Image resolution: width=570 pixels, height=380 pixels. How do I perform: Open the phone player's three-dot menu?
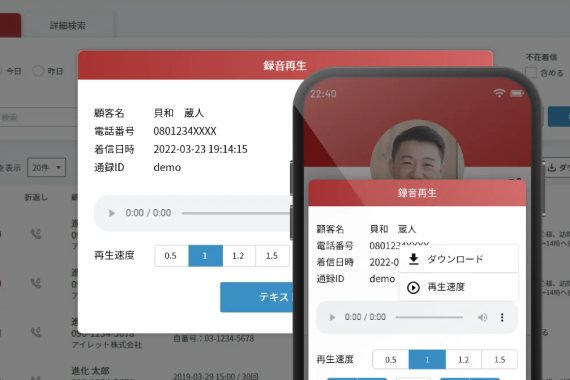502,317
